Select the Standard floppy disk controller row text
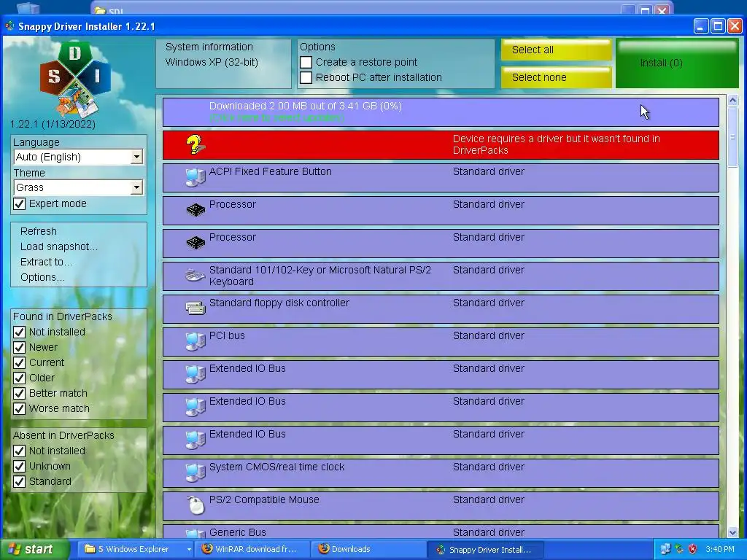Screen dimensions: 747x560 279,303
